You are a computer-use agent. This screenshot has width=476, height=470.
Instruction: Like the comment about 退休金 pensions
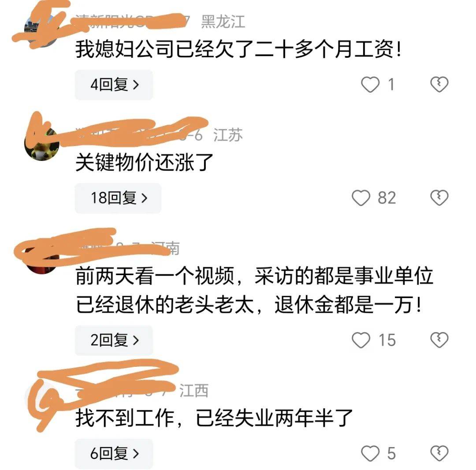[361, 340]
